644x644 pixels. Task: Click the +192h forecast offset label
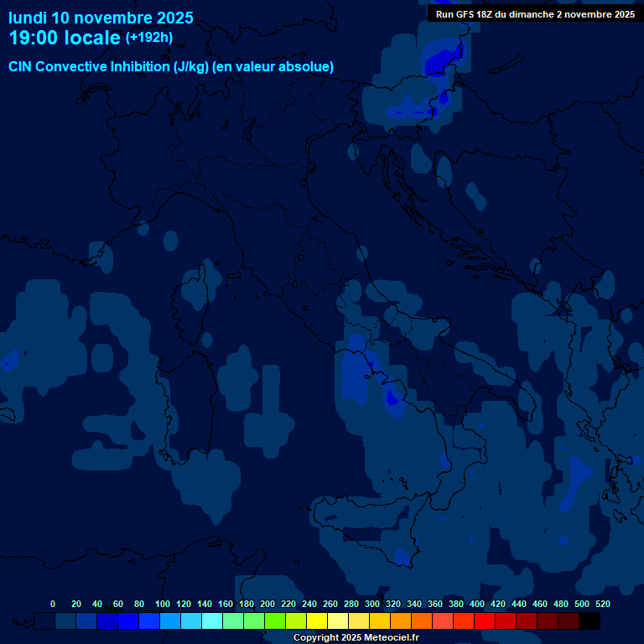(x=148, y=38)
